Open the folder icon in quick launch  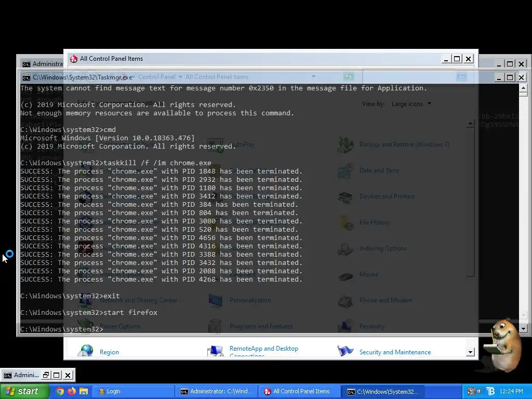click(x=84, y=391)
